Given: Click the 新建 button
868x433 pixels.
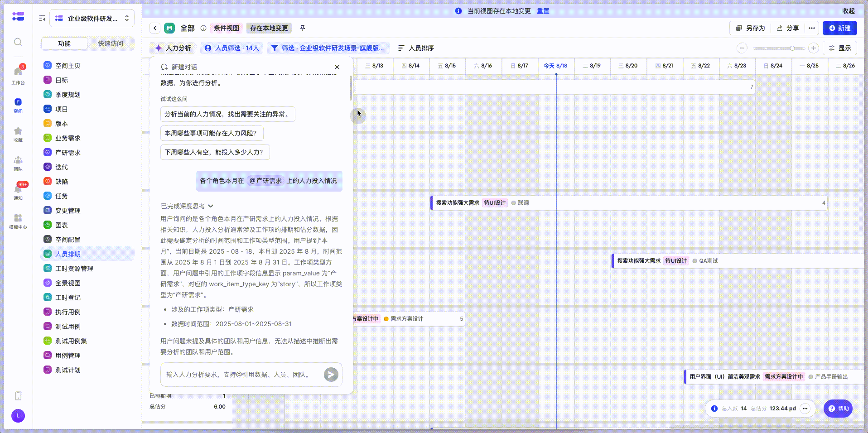Looking at the screenshot, I should (839, 28).
